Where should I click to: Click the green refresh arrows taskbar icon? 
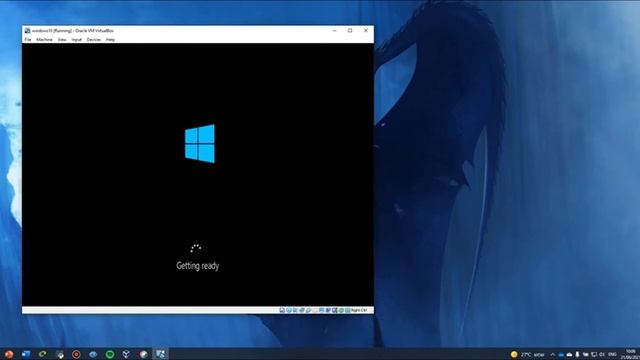tap(42, 354)
